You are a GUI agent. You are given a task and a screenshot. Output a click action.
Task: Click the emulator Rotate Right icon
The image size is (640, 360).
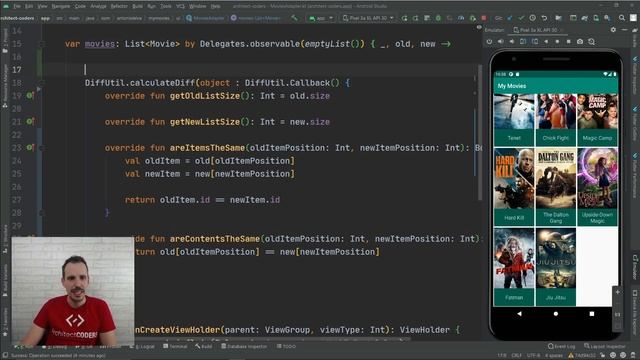tap(534, 42)
